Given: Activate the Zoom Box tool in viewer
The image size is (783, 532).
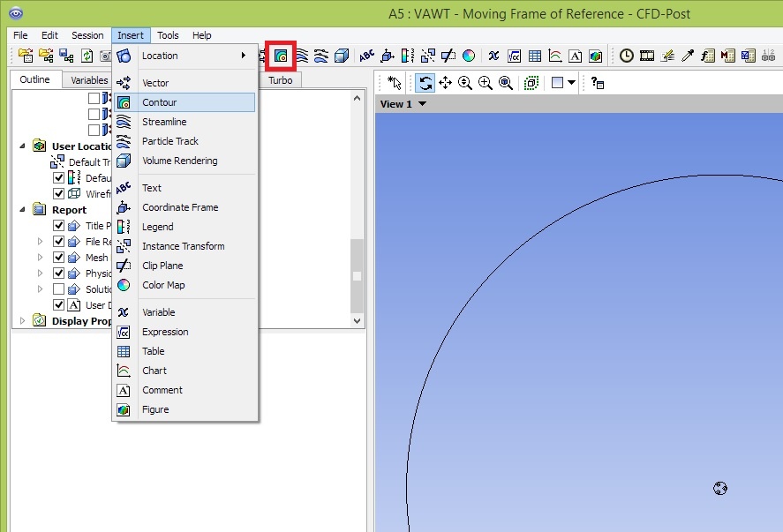Looking at the screenshot, I should click(486, 83).
